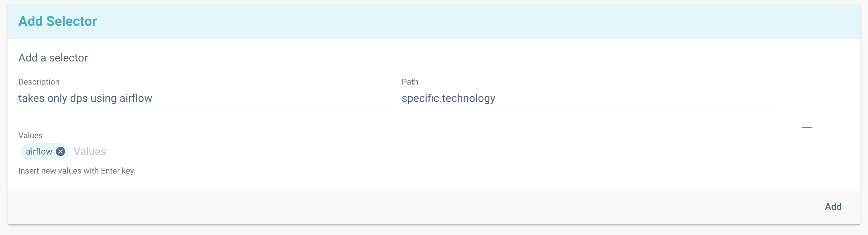Select the airflow chip label
This screenshot has width=868, height=235.
click(39, 151)
